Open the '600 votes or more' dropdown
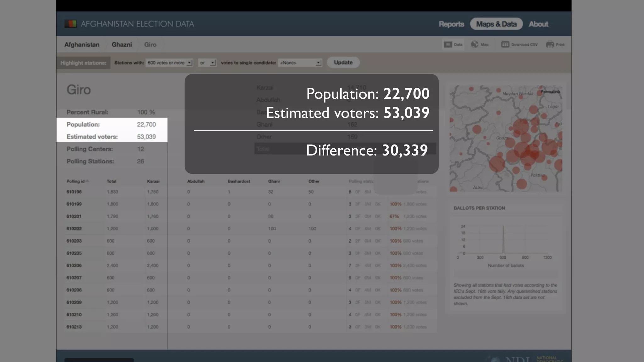644x362 pixels. pos(169,63)
